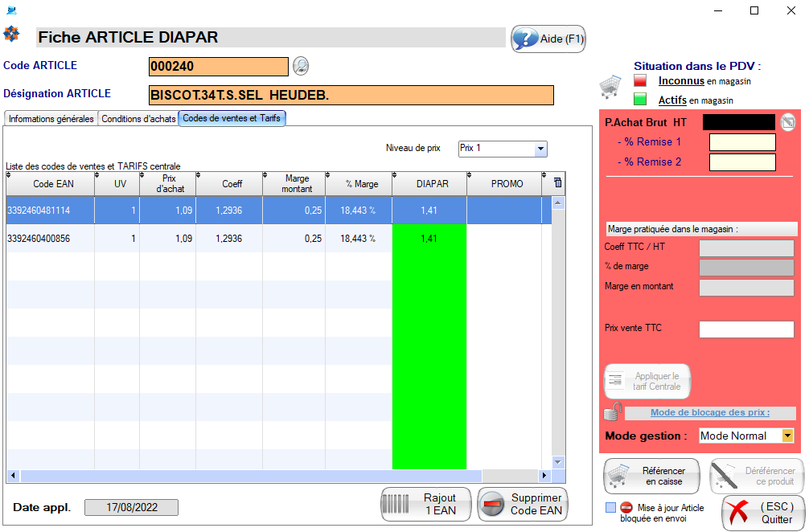Click the search magnifier beside Code ARTICLE
The width and height of the screenshot is (809, 532).
coord(300,66)
